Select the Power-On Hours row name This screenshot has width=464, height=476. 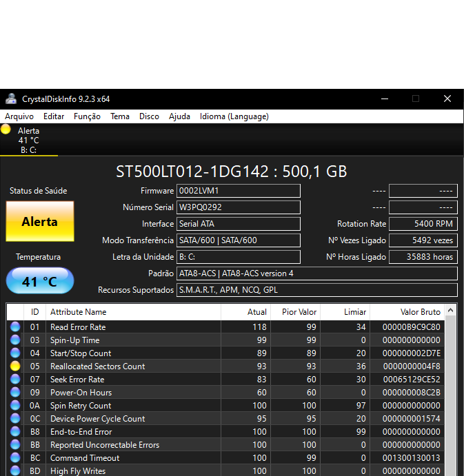pos(81,393)
